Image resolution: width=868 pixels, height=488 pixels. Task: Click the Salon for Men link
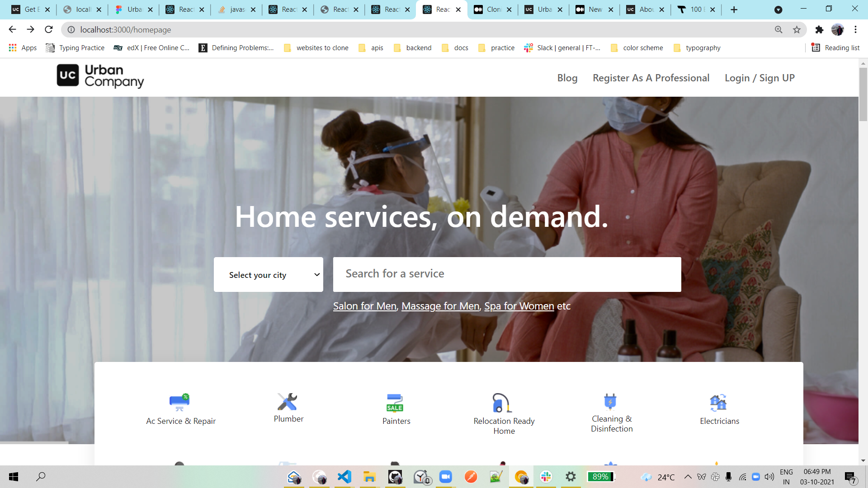click(x=365, y=306)
